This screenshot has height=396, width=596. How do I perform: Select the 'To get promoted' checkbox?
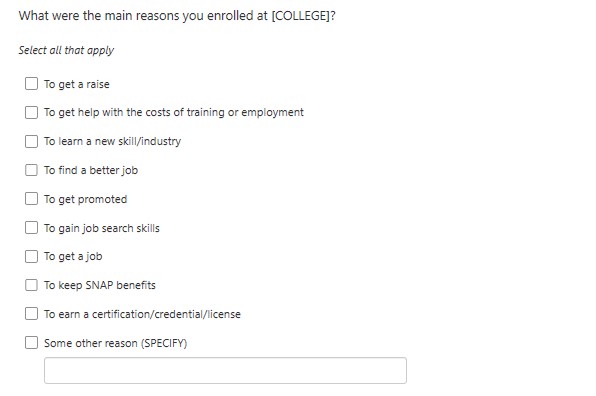(31, 198)
